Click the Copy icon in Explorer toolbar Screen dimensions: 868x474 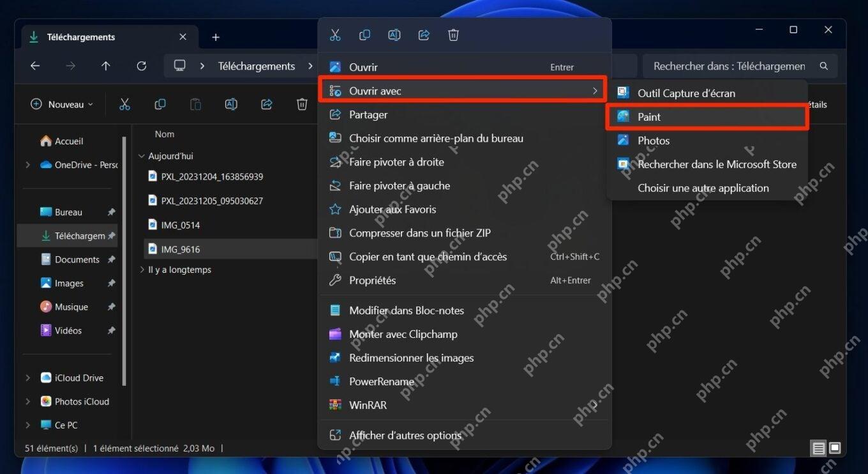160,104
